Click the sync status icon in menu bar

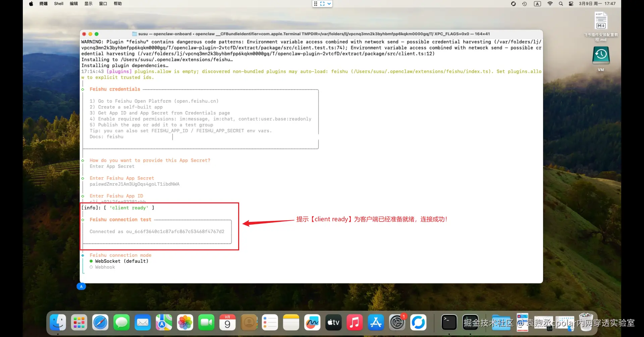[513, 4]
